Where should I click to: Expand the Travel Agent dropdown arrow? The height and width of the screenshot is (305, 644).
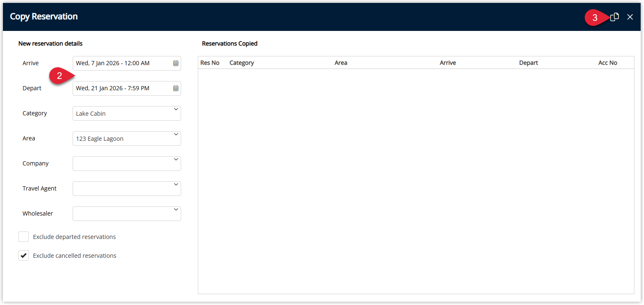point(176,185)
